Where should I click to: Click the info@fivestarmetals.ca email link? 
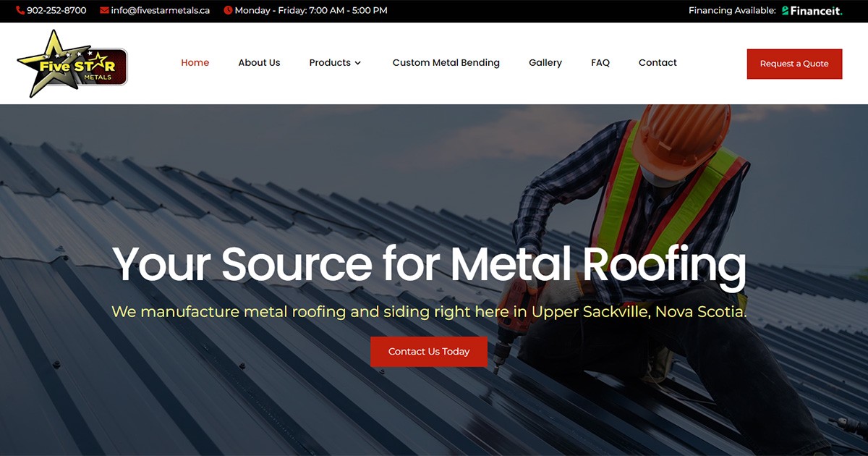[x=159, y=10]
